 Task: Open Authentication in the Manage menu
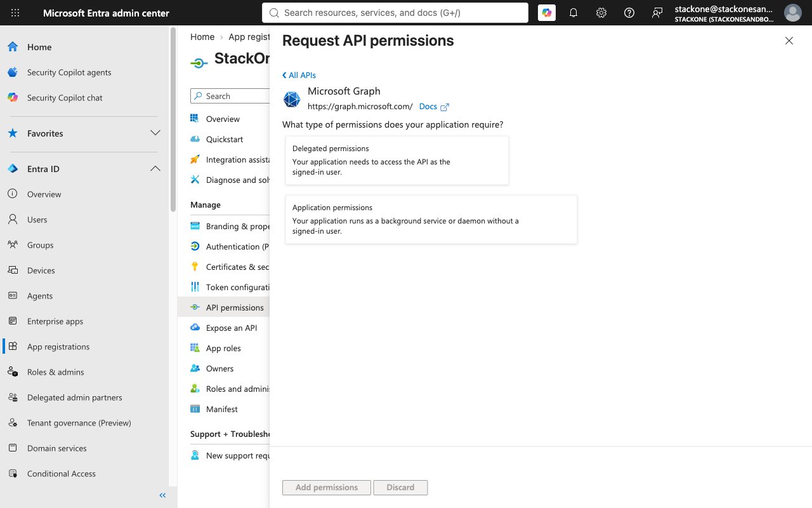click(x=229, y=246)
